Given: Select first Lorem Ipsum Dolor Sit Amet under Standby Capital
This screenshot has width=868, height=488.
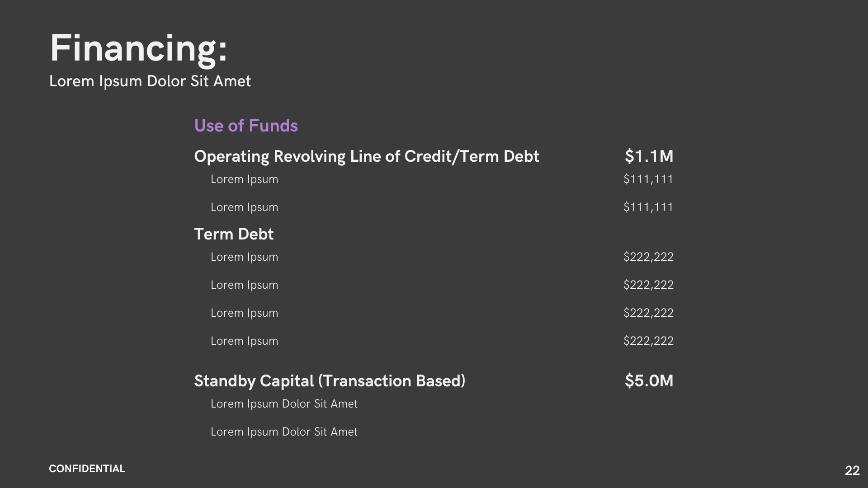Looking at the screenshot, I should [284, 404].
